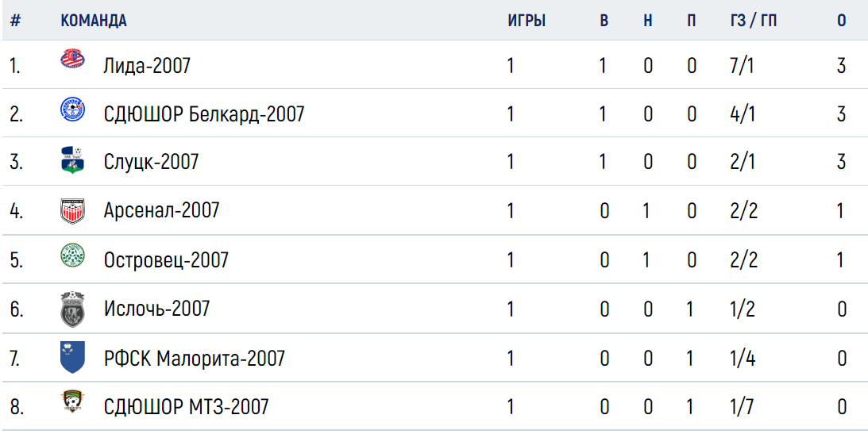
Task: Click the Лида-2007 team logo
Action: pos(72,60)
